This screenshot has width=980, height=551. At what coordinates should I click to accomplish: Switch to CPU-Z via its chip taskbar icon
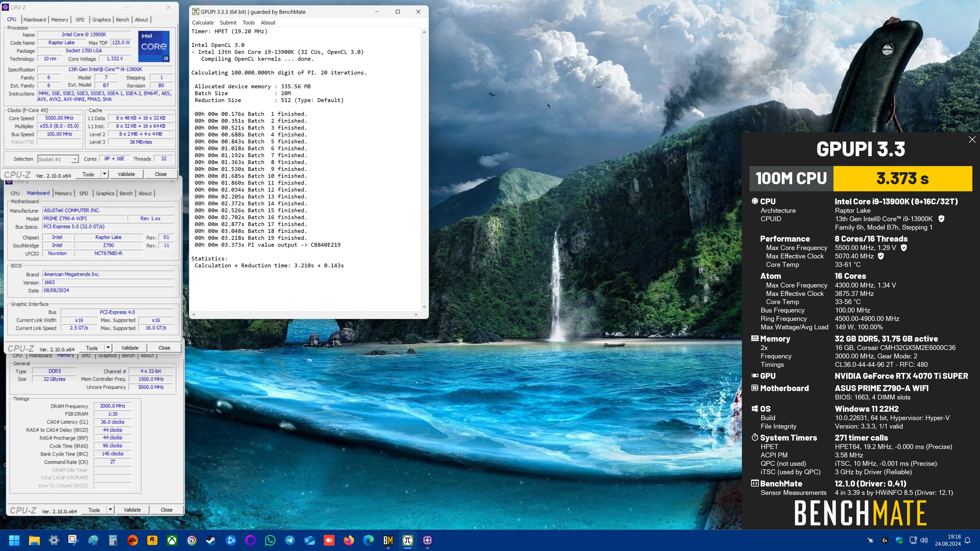pyautogui.click(x=427, y=540)
